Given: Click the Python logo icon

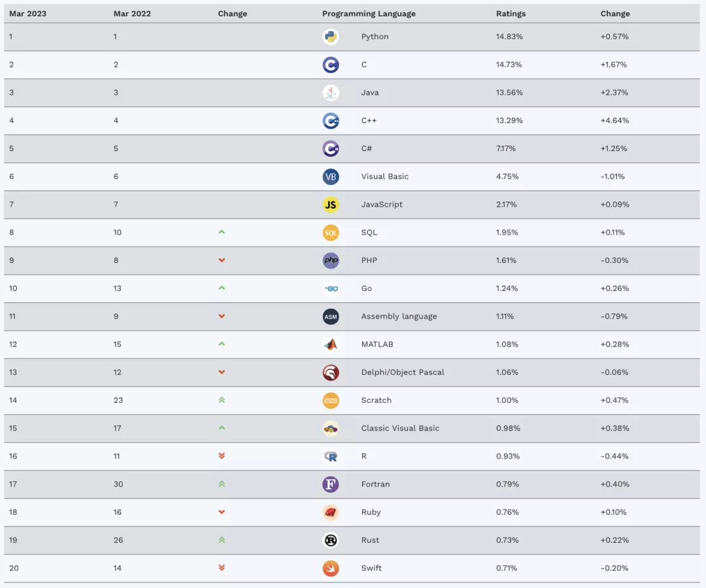Looking at the screenshot, I should point(331,37).
